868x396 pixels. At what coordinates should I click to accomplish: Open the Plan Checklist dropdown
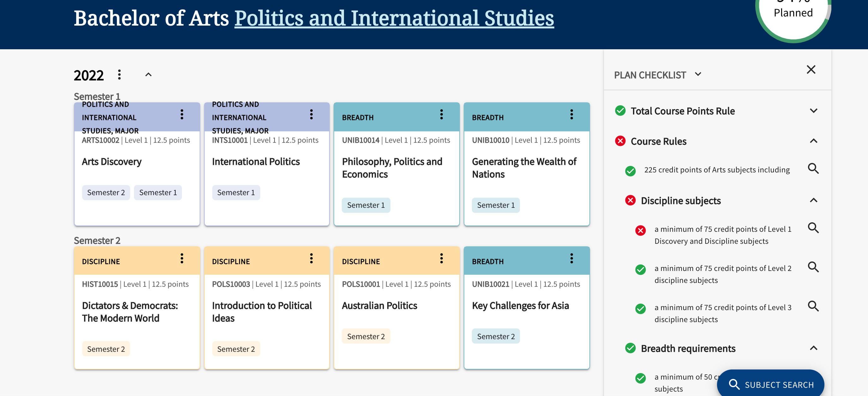pyautogui.click(x=698, y=74)
